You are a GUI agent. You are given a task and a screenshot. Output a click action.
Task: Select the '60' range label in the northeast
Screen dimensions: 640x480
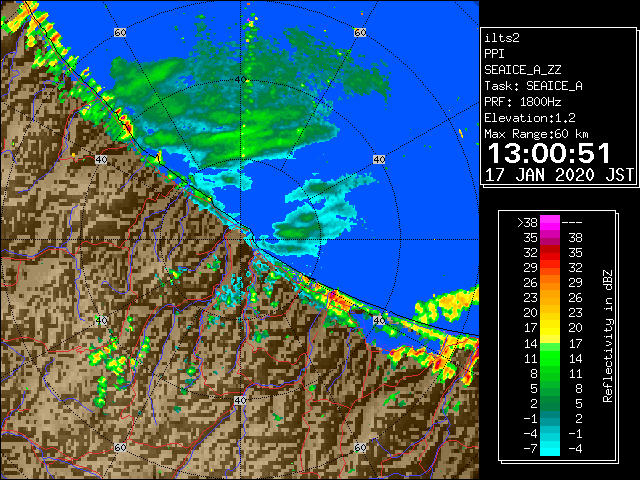(x=360, y=33)
